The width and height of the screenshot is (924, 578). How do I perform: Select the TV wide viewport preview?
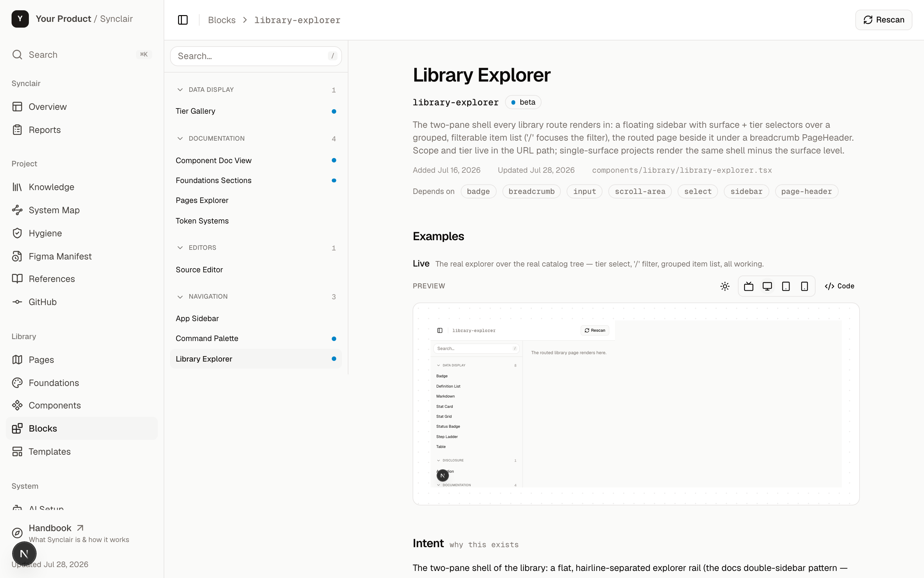coord(749,286)
